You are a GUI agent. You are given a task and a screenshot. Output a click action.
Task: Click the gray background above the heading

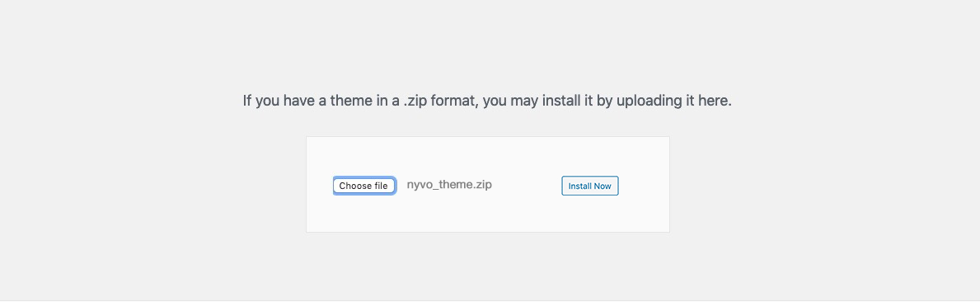[x=487, y=44]
